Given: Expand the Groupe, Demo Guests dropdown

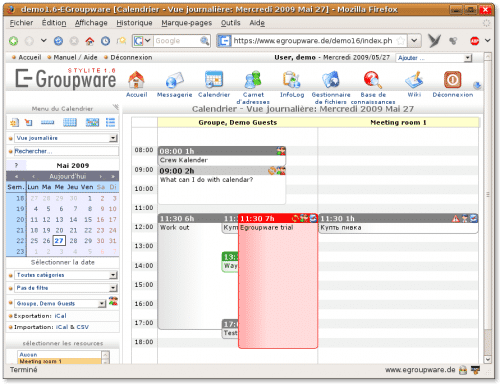Looking at the screenshot, I should (x=102, y=304).
